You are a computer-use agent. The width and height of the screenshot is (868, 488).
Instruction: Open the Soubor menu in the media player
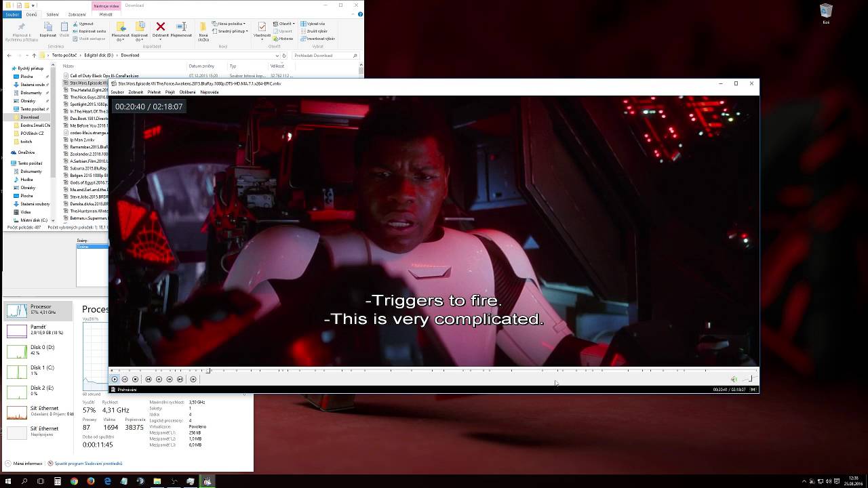[x=117, y=92]
